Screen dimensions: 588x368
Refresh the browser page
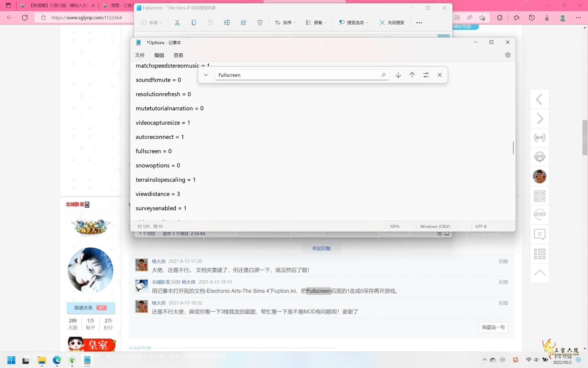pyautogui.click(x=25, y=17)
